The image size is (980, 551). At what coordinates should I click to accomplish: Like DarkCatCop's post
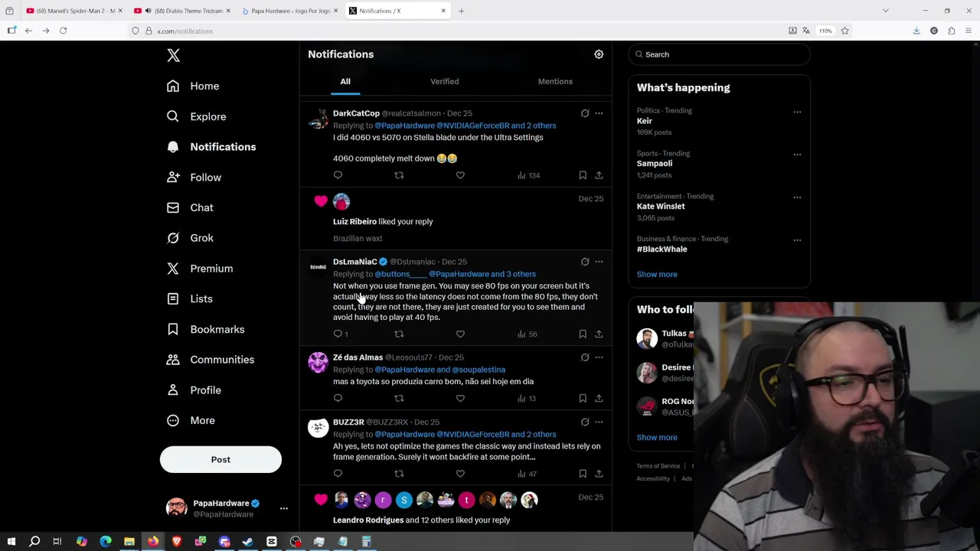coord(460,175)
